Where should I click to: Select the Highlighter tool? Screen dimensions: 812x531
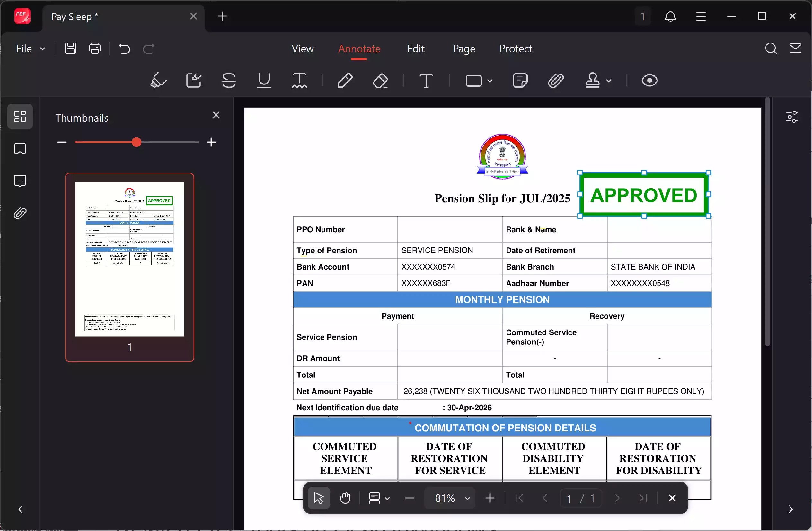[158, 81]
